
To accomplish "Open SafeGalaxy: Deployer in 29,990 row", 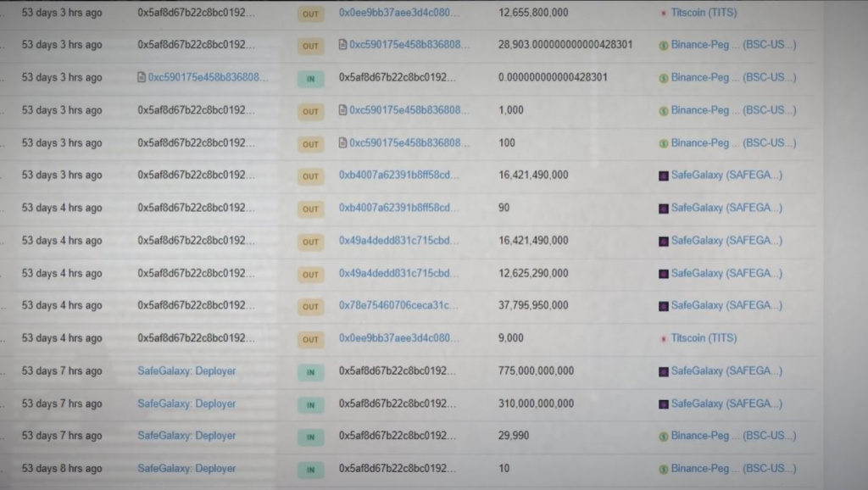I will pos(186,436).
